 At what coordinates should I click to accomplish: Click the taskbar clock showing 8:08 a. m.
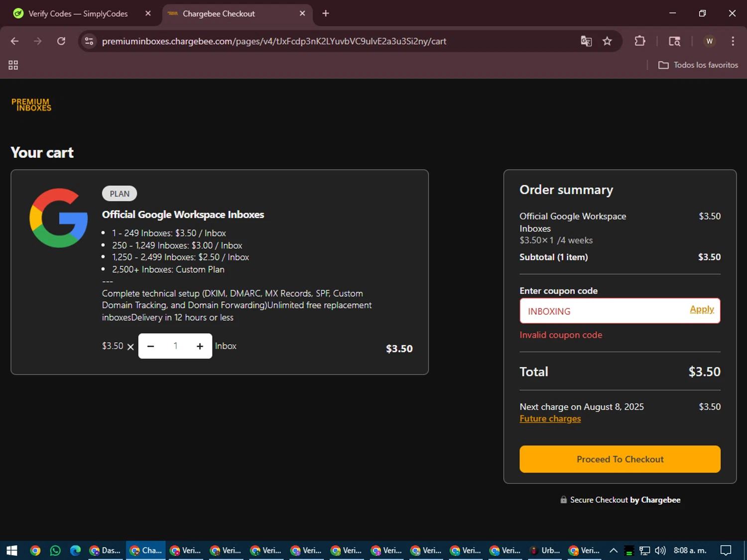[x=690, y=550]
